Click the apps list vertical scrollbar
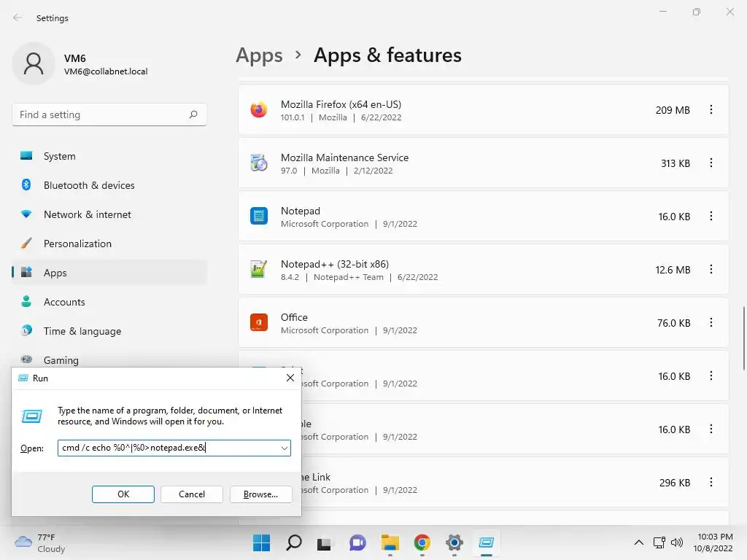 [743, 338]
